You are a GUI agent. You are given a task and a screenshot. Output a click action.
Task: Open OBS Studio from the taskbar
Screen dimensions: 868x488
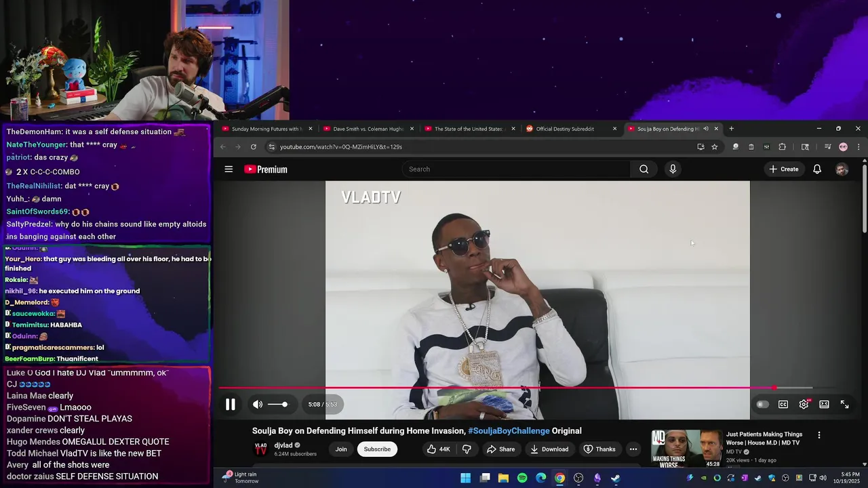click(x=578, y=478)
